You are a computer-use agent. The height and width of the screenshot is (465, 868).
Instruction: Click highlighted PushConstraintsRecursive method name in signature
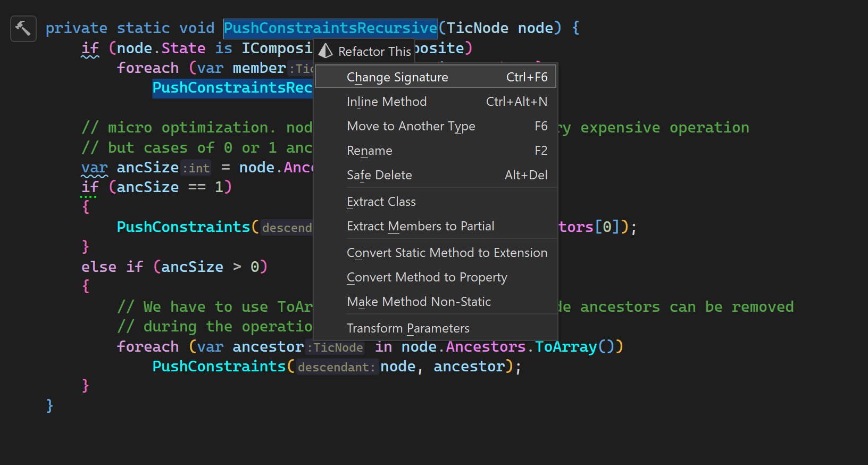(x=330, y=28)
